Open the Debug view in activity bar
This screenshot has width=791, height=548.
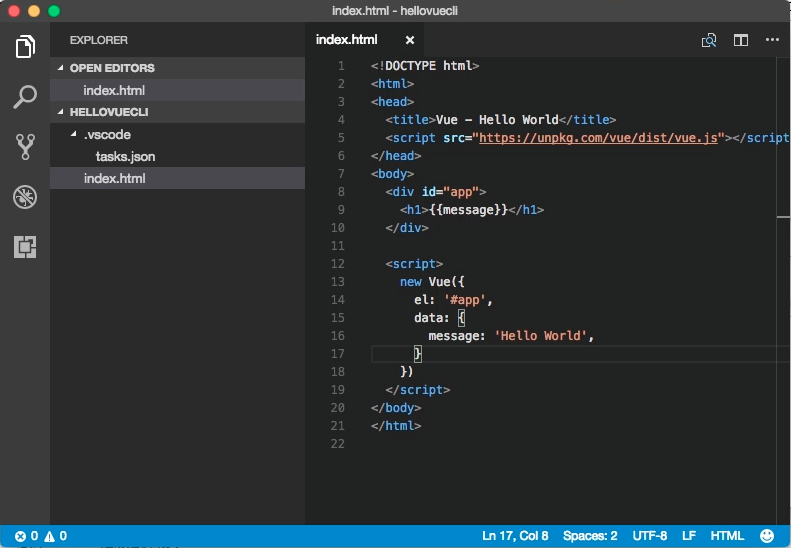pos(25,197)
